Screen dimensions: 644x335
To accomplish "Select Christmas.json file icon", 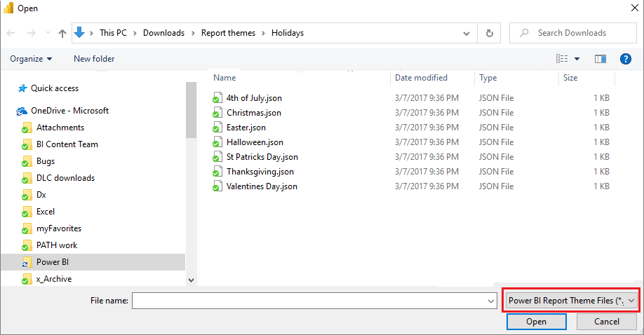I will (x=217, y=113).
